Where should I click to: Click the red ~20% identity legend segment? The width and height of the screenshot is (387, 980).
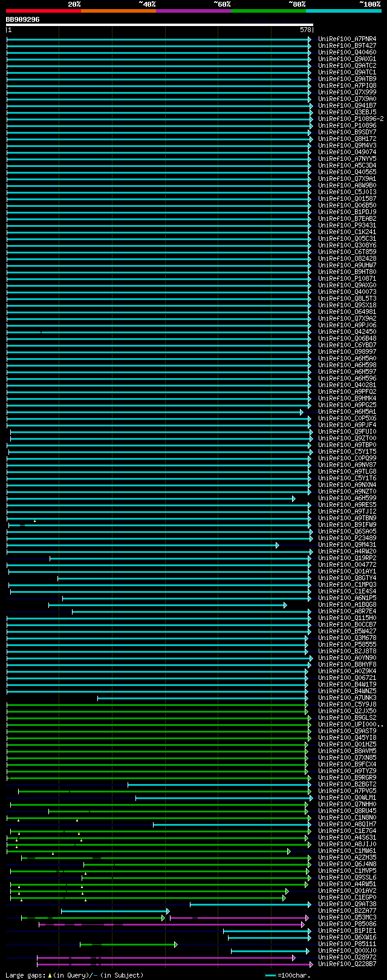tap(44, 11)
